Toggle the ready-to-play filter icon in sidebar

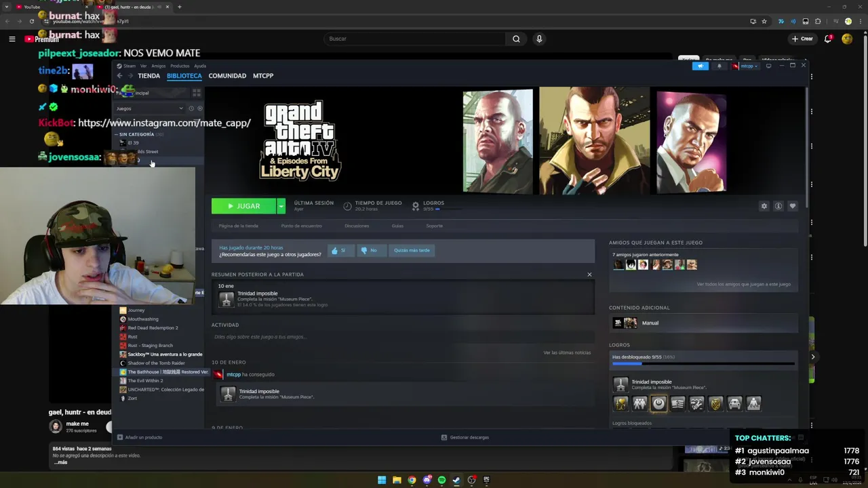(x=199, y=108)
